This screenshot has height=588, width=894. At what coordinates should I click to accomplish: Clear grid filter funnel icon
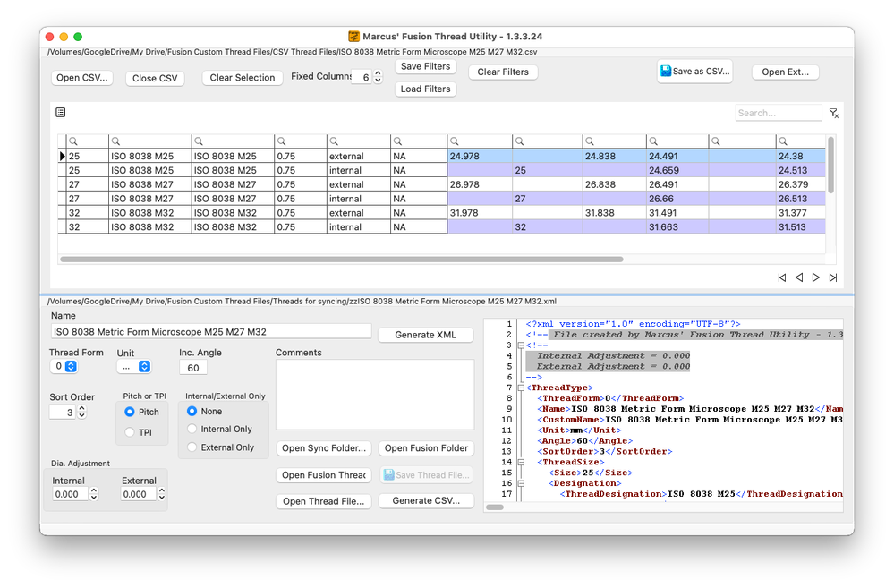point(833,113)
